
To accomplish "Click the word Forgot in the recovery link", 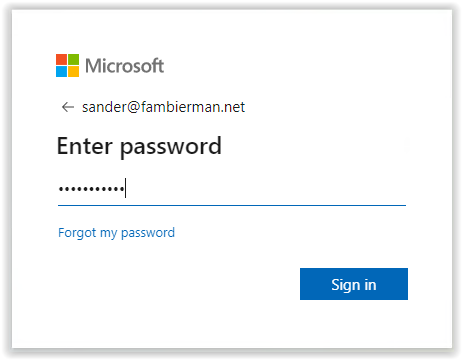I will [77, 232].
